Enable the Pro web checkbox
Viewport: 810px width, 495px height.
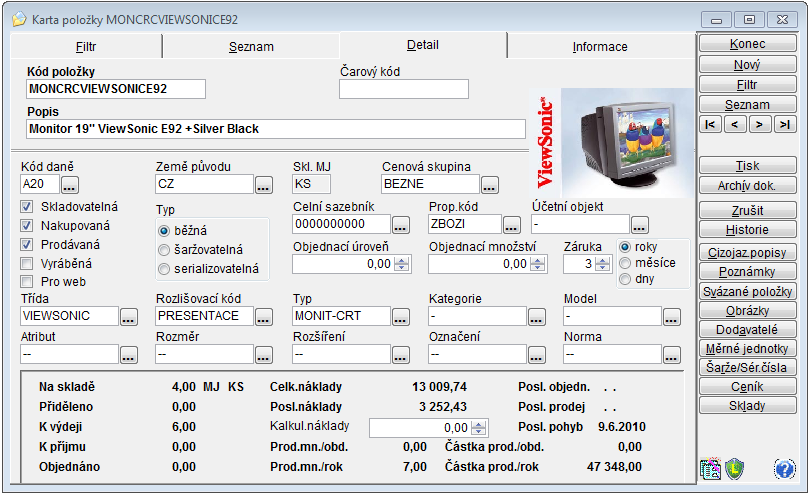click(x=26, y=282)
